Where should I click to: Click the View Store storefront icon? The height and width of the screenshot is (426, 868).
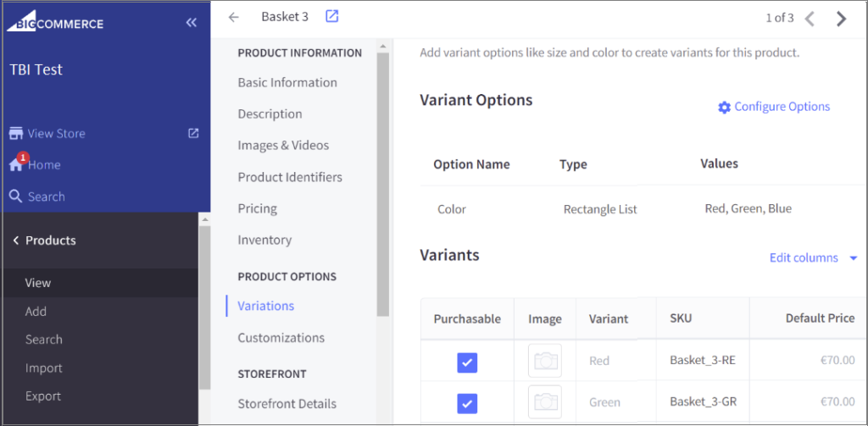[x=16, y=133]
